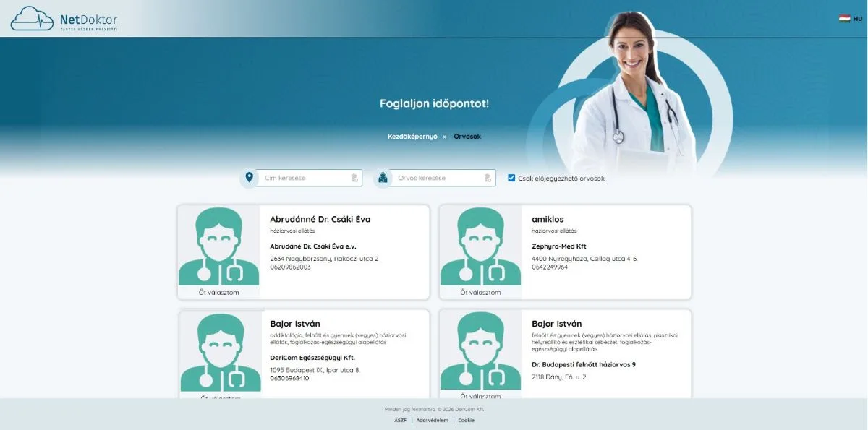Select address 2634 Nagybörzsöny, Rákóczi utca 2
868x430 pixels.
point(324,259)
